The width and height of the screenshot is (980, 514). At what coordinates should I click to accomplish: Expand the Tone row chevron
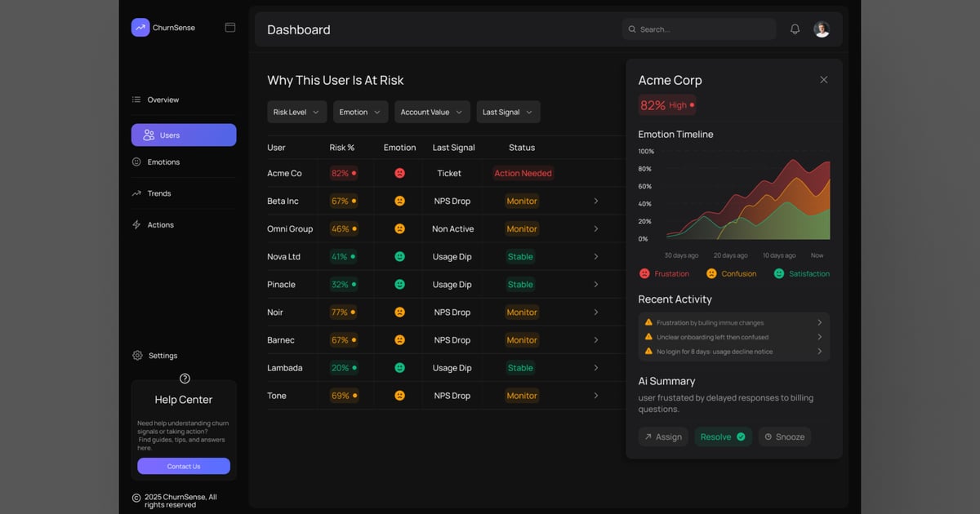click(596, 395)
